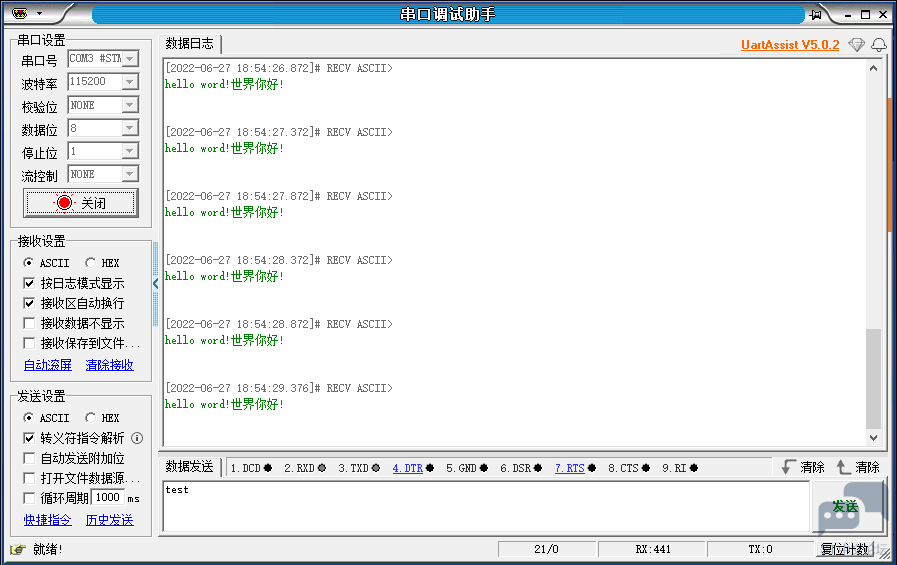Open the UartAssist V5.0.2 link
Screen dimensions: 897x565
pos(790,45)
